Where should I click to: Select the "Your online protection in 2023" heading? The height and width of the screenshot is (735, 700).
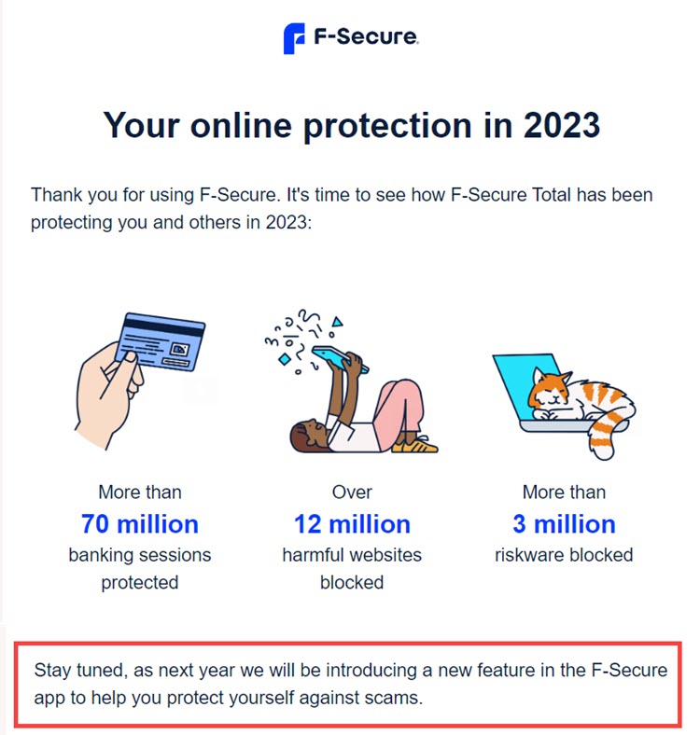click(x=351, y=125)
